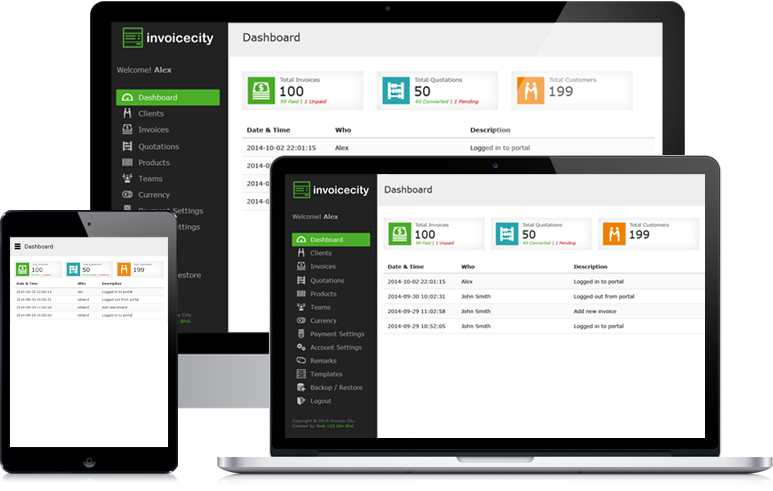The width and height of the screenshot is (773, 491).
Task: Click Backup / Restore icon on laptop
Action: (x=301, y=387)
